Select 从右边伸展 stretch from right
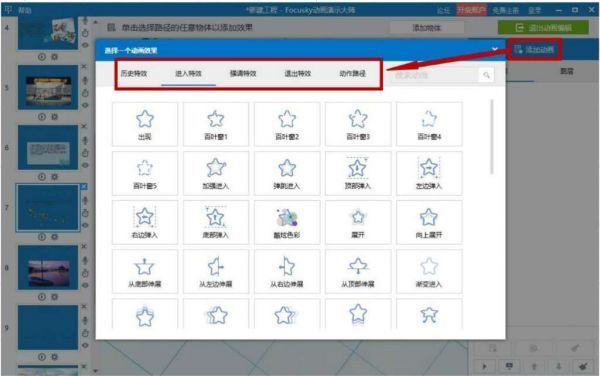Image resolution: width=600 pixels, height=376 pixels. 287,272
